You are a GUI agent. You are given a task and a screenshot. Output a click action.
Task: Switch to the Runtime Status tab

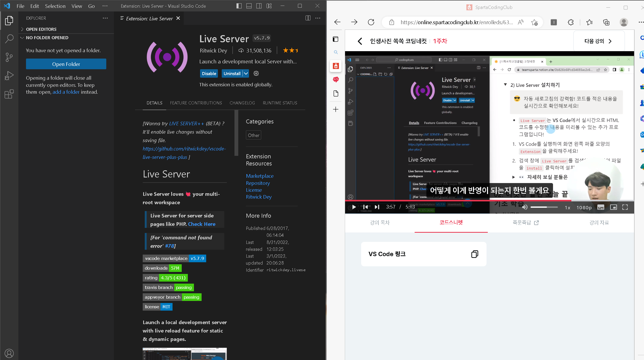coord(280,103)
